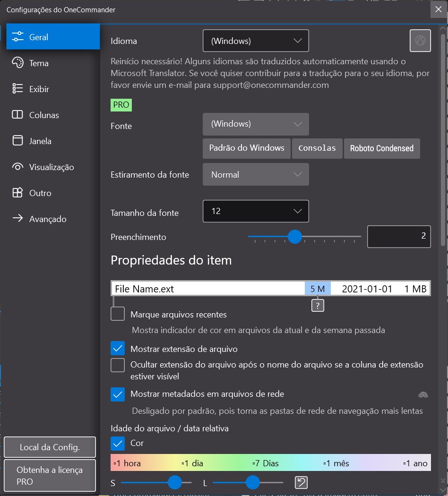The width and height of the screenshot is (448, 496).
Task: Click the 1 hora color gradient label
Action: pyautogui.click(x=127, y=463)
